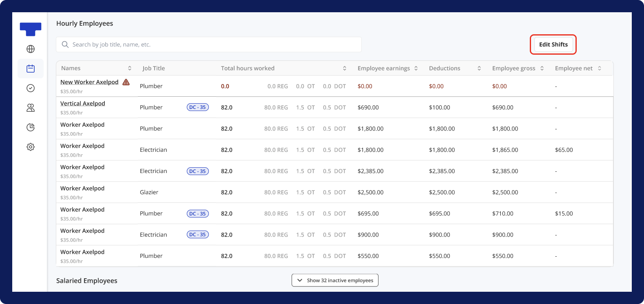Image resolution: width=644 pixels, height=304 pixels.
Task: Click the $710.00 employee gross value
Action: coord(503,213)
